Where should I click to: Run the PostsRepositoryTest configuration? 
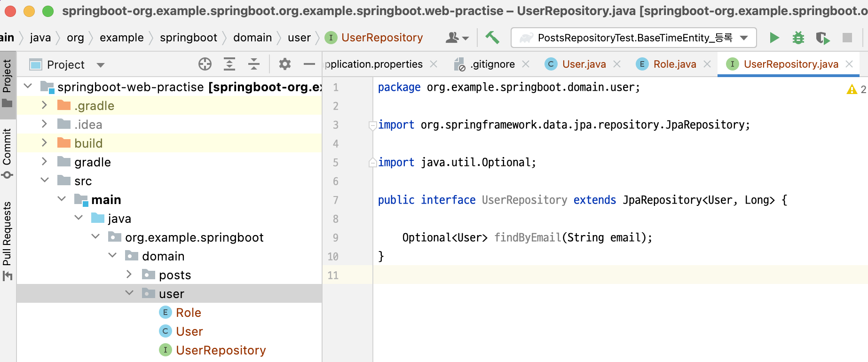click(x=774, y=38)
